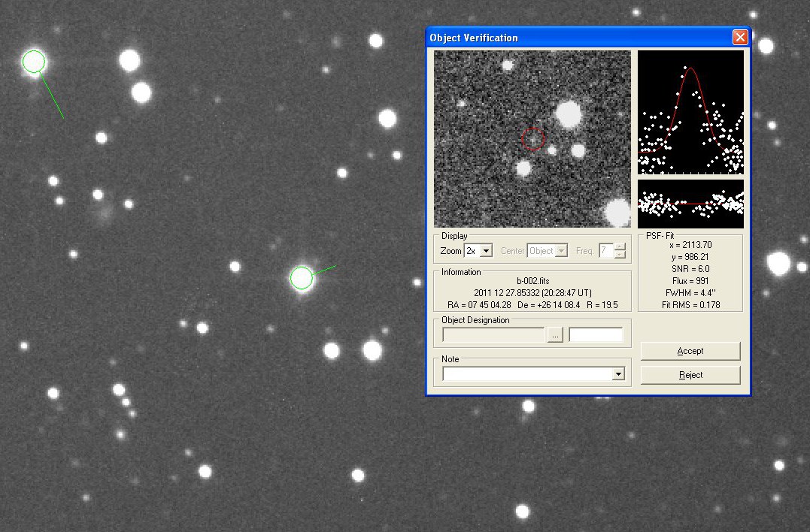Click the Freq. value field
The image size is (810, 532).
(605, 251)
